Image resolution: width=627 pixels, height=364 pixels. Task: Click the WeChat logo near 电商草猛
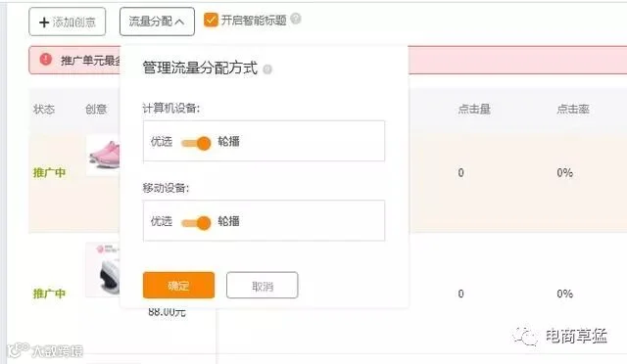pyautogui.click(x=525, y=336)
